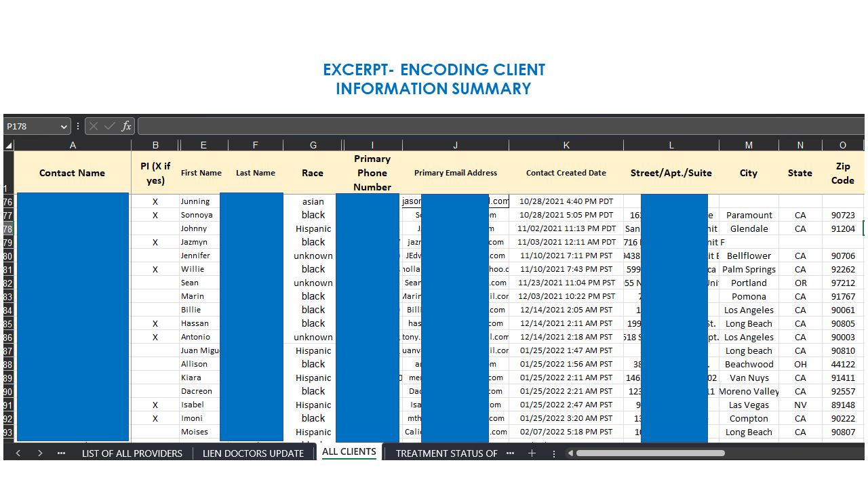This screenshot has width=868, height=488.
Task: Click the PI (X if yes) header cell
Action: 155,173
